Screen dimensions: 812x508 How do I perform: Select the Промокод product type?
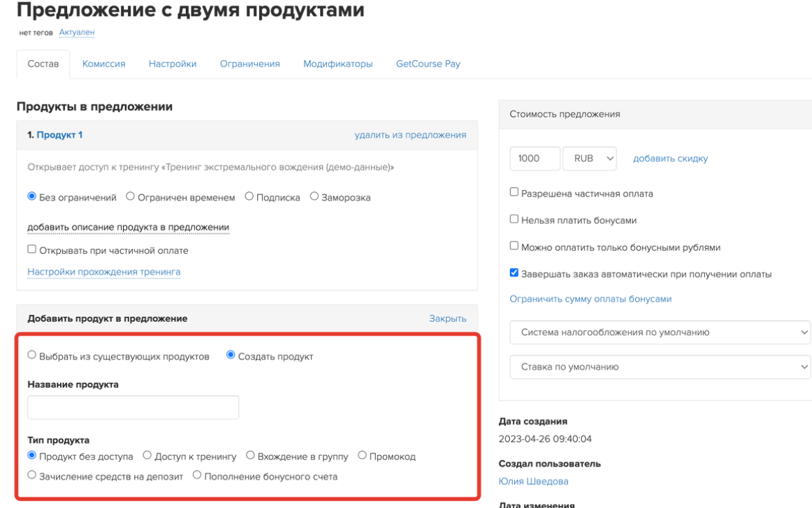(362, 455)
